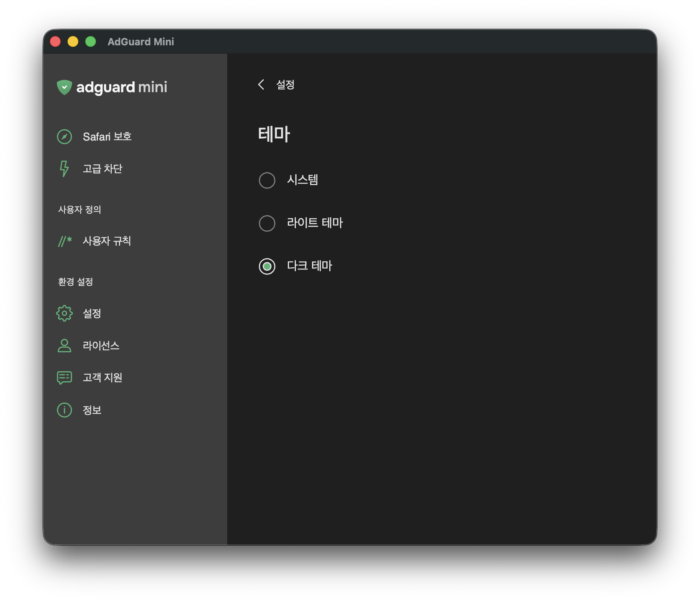The width and height of the screenshot is (700, 602).
Task: Select the 다크 테마 radio button
Action: 267,266
